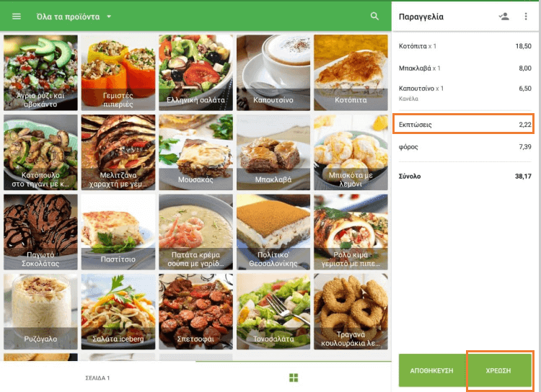This screenshot has width=541, height=392.
Task: Expand the Όλα τα προϊόντα dropdown arrow
Action: point(109,16)
